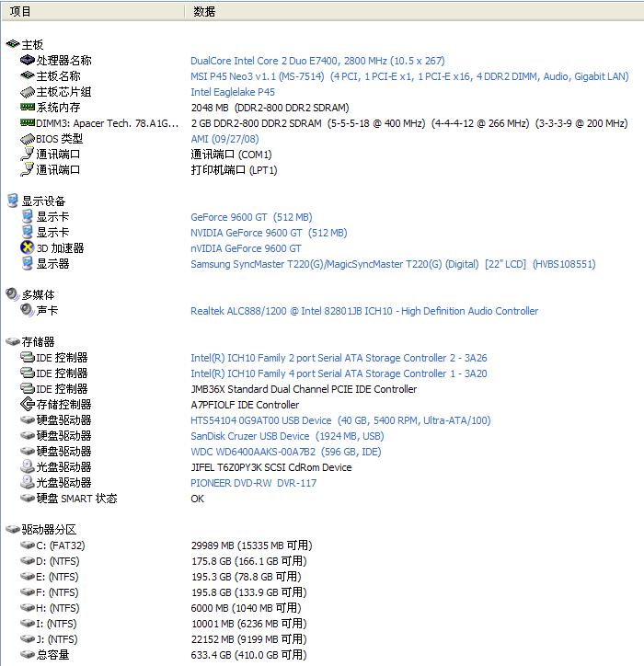Image resolution: width=644 pixels, height=666 pixels.
Task: Click drive icon in SanDisk Cruzer row
Action: click(x=28, y=435)
